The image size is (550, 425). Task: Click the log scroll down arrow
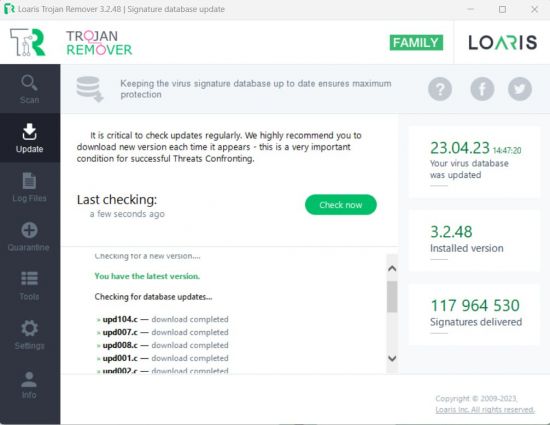coord(392,358)
